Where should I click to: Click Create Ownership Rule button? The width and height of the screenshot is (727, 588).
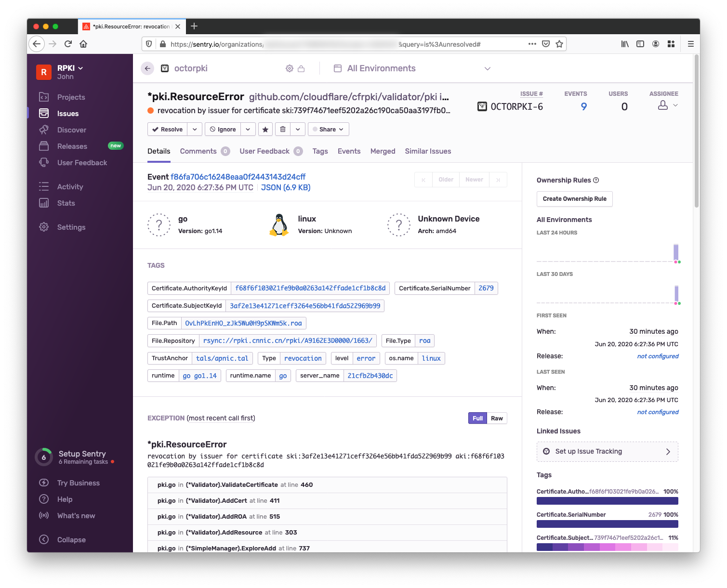574,199
